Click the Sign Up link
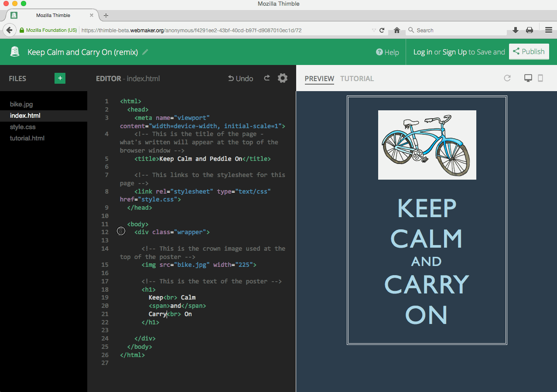 (x=454, y=52)
